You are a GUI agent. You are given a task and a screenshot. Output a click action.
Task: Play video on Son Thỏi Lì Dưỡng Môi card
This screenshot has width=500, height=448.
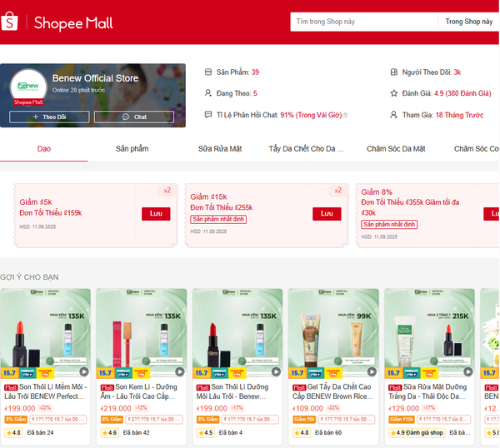point(276,371)
